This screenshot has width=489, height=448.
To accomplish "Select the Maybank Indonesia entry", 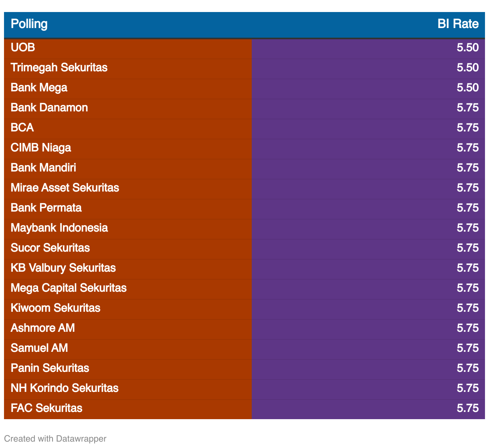I will (59, 228).
